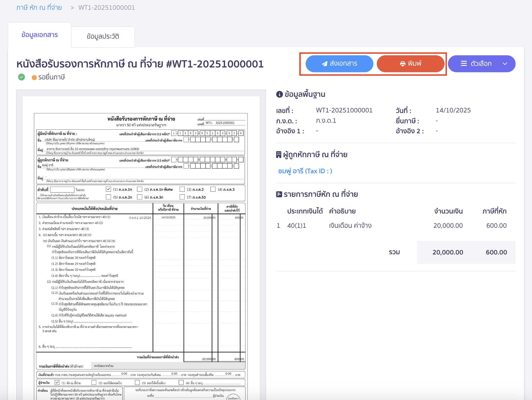Click the hamburger icon in the ตัวเลือก button
This screenshot has height=400, width=532.
click(x=464, y=63)
